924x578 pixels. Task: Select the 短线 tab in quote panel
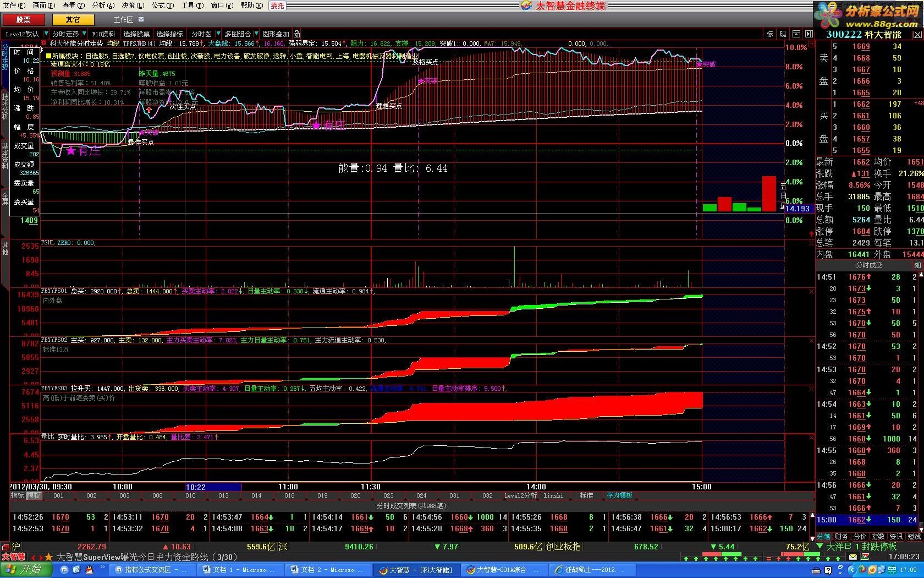pos(914,537)
